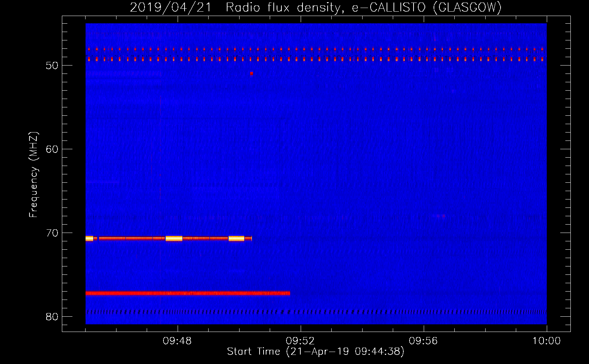The height and width of the screenshot is (364, 589).
Task: Click the 10:00 time tick label
Action: click(x=546, y=341)
